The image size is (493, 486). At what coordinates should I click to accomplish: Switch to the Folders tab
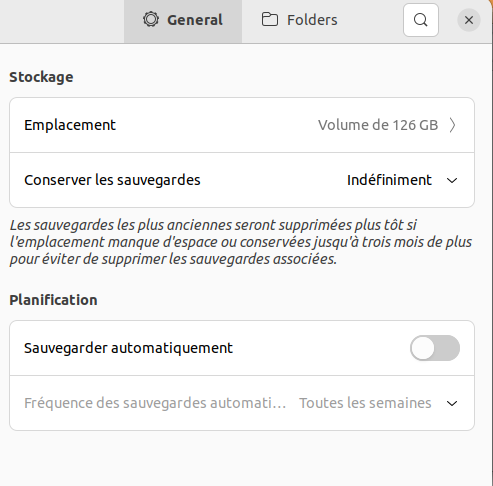coord(299,20)
